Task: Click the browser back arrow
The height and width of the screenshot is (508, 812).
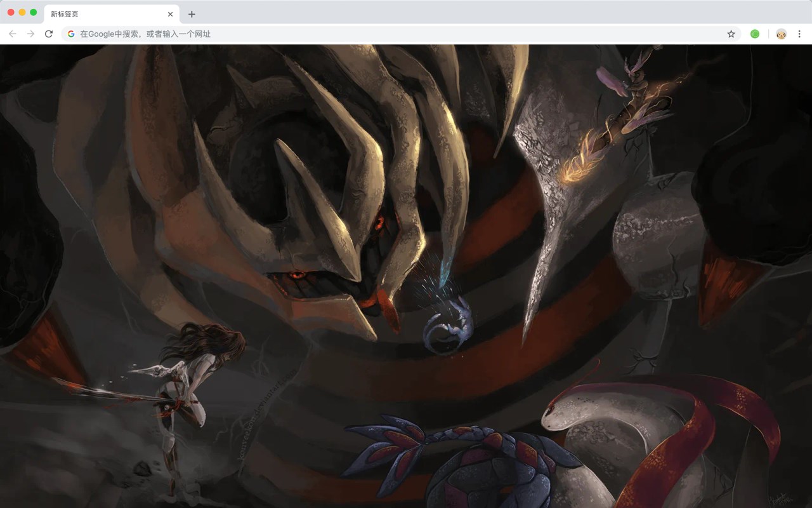Action: click(13, 34)
